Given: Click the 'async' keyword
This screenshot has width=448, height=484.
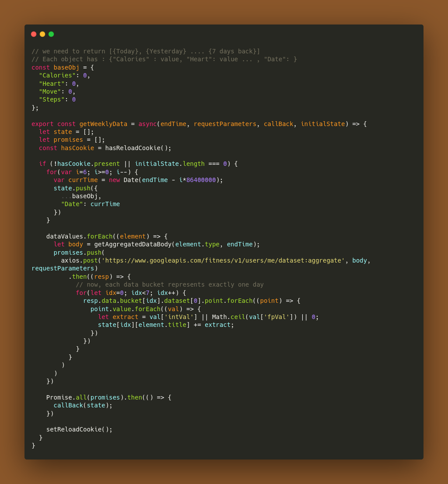Looking at the screenshot, I should tap(147, 124).
